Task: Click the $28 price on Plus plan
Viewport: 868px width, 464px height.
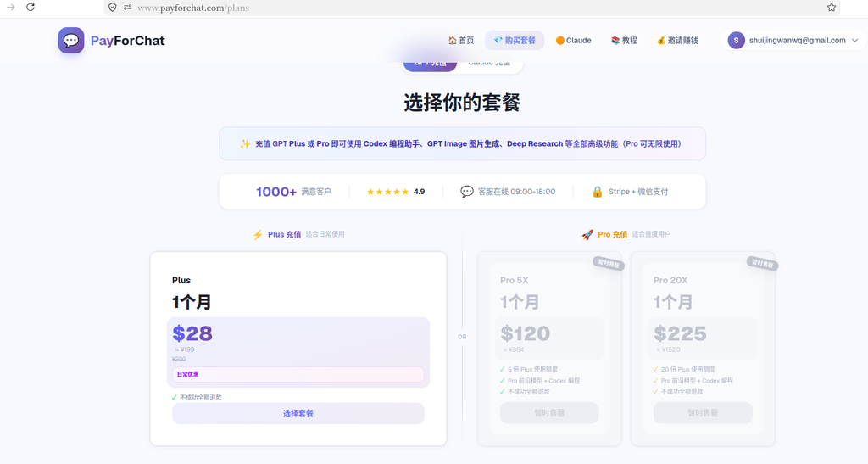Action: (x=192, y=333)
